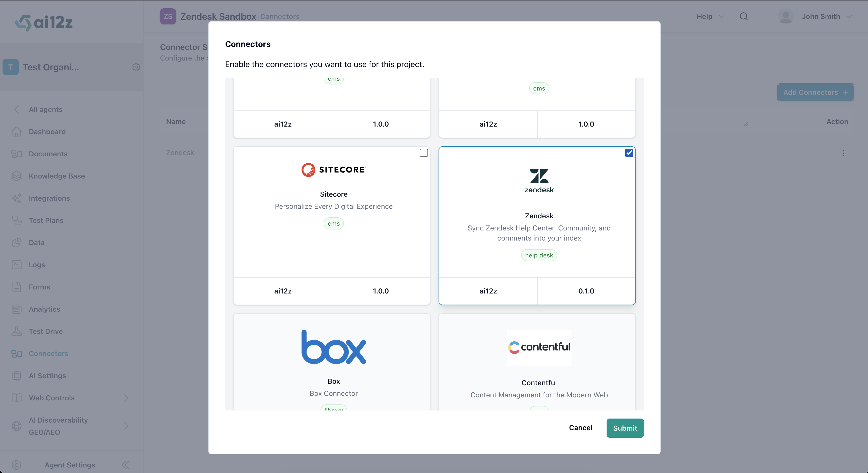Click the Zendesk logo on its card
This screenshot has width=868, height=473.
pyautogui.click(x=539, y=181)
